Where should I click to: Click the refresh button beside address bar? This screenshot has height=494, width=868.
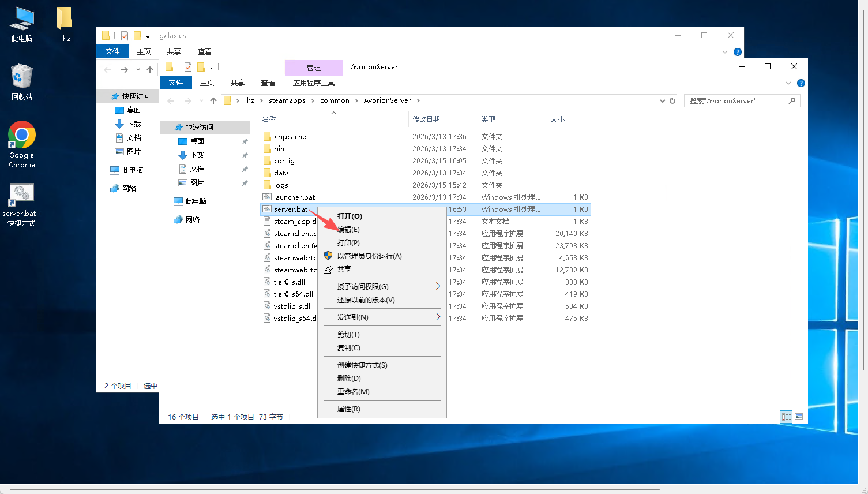pos(672,101)
